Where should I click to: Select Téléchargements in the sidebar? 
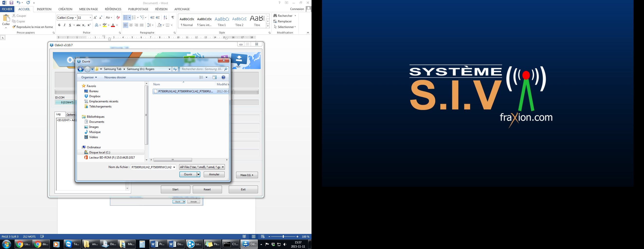pos(100,107)
